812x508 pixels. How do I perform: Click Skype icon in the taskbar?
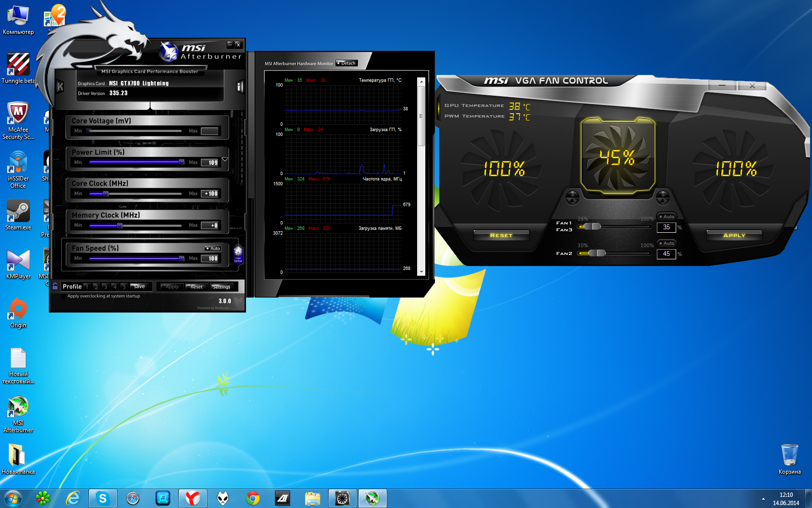pos(102,498)
